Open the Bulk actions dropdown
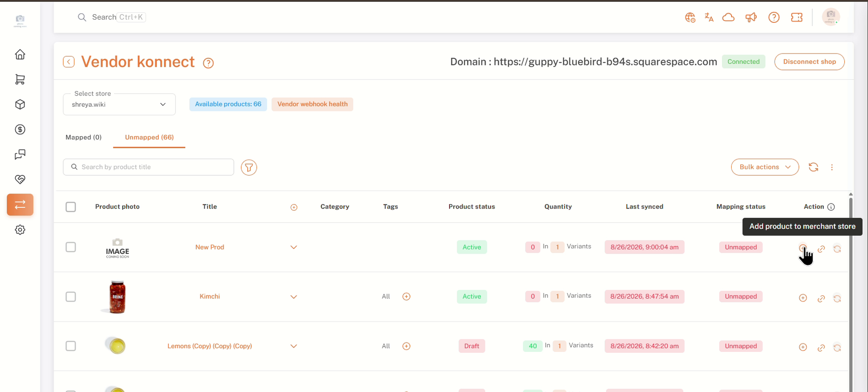This screenshot has width=868, height=392. pyautogui.click(x=765, y=167)
